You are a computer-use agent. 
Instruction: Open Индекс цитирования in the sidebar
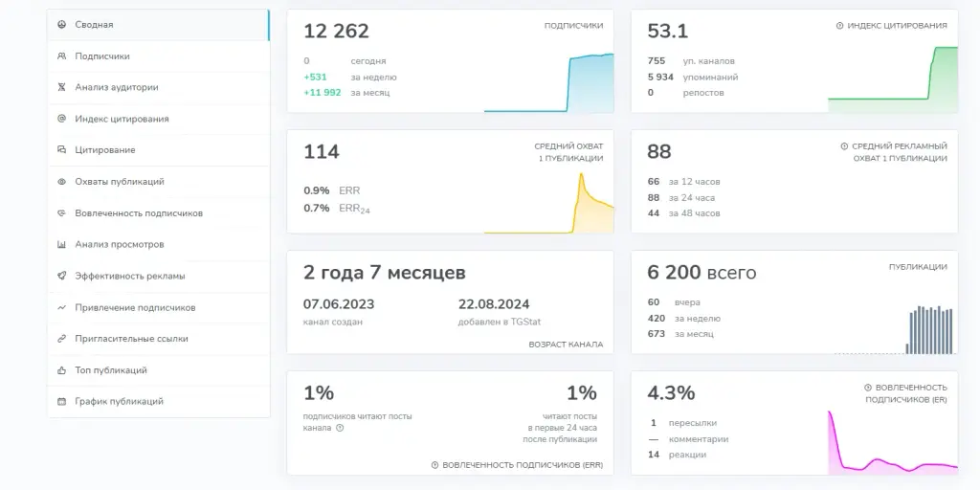(158, 119)
